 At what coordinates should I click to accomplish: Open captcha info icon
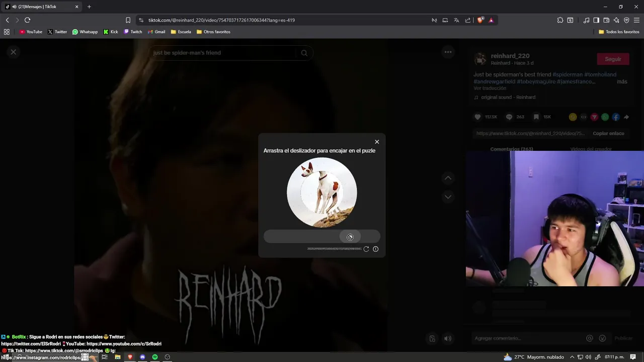(x=375, y=249)
